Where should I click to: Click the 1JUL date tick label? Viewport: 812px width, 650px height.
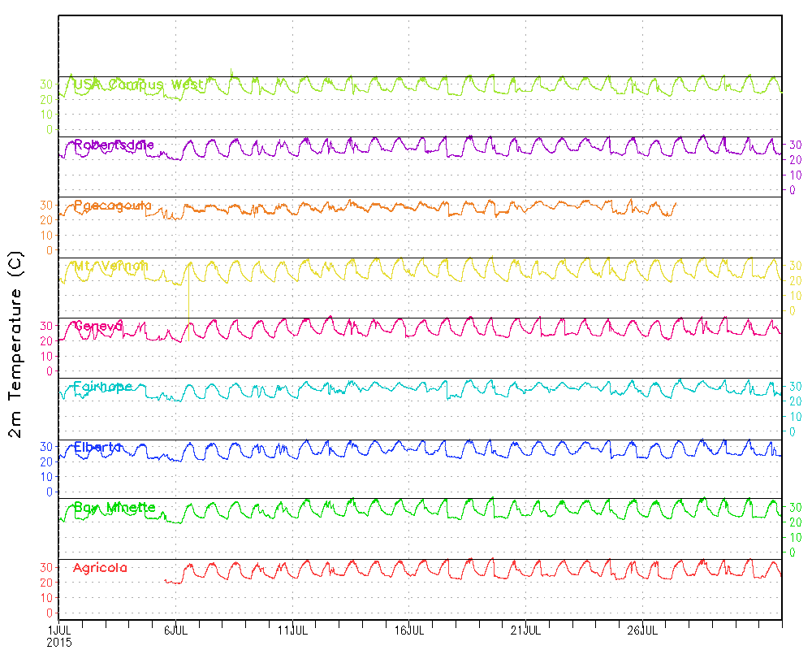pos(59,630)
